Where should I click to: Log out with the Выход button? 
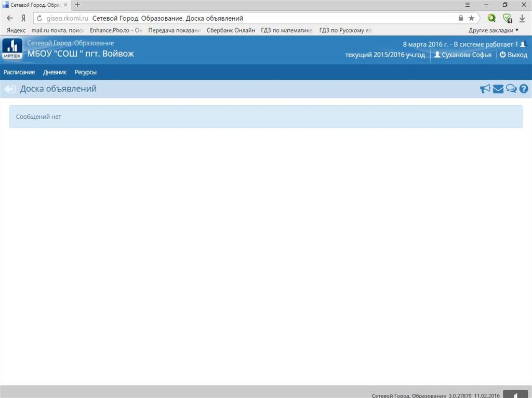(x=513, y=54)
